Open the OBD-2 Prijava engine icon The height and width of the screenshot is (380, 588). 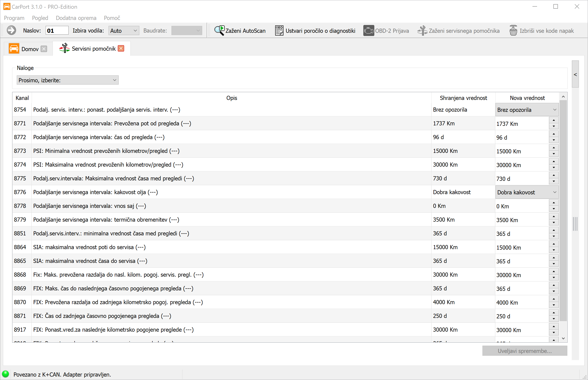[x=368, y=31]
